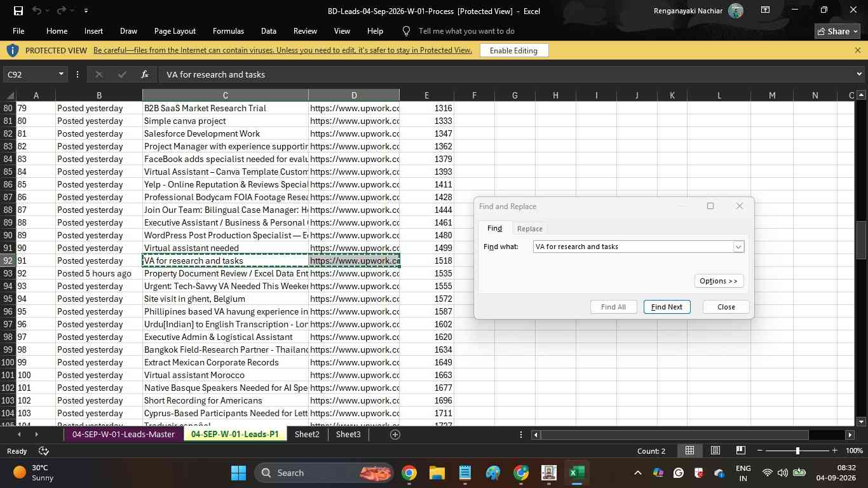Select Normal view in status bar

coord(689,451)
